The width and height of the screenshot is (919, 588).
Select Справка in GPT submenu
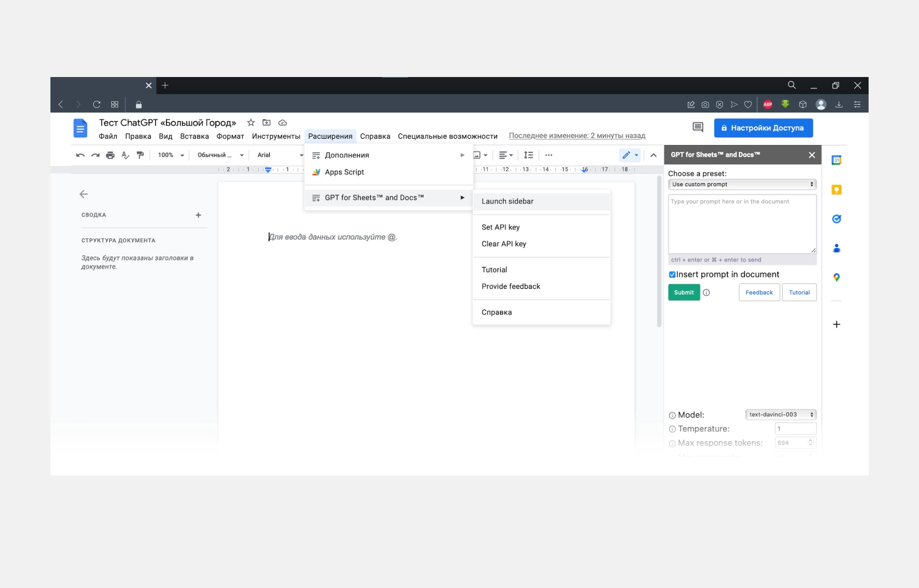(542, 313)
